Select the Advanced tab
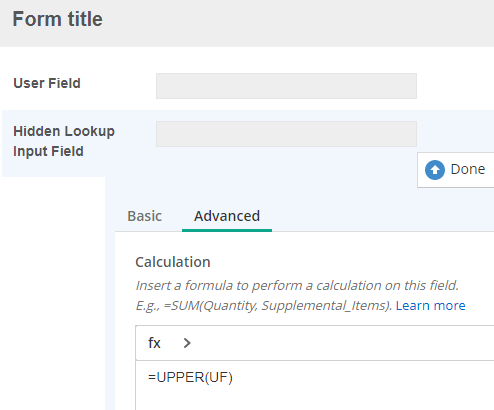This screenshot has width=494, height=410. click(x=227, y=216)
